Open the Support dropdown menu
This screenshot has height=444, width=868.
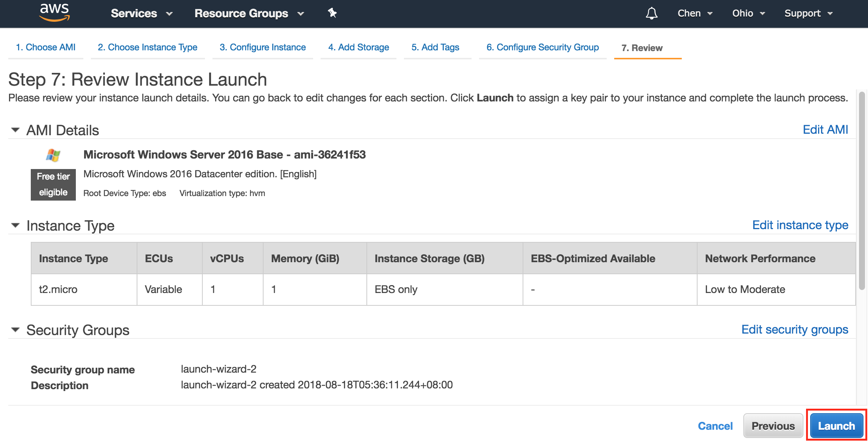(x=809, y=14)
